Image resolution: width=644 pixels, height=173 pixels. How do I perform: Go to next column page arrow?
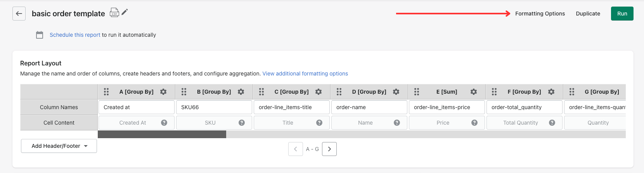pyautogui.click(x=329, y=149)
